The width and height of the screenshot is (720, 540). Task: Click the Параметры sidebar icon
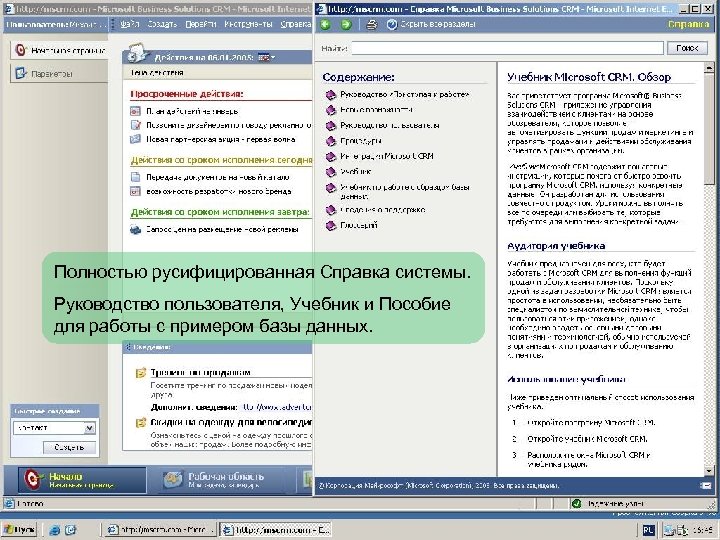click(21, 73)
